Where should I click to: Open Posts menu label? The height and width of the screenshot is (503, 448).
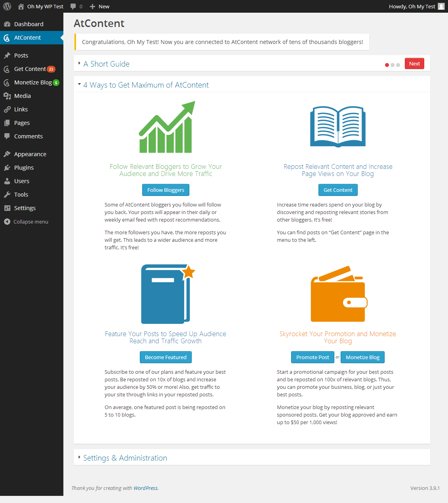21,55
